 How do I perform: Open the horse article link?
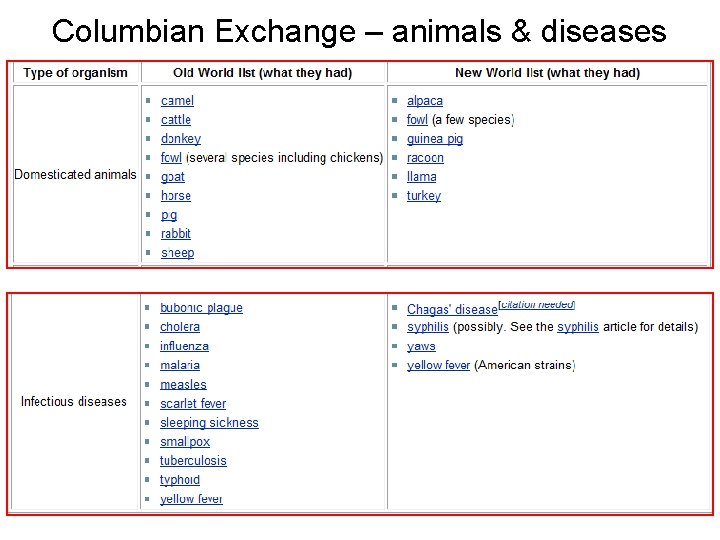pyautogui.click(x=176, y=196)
